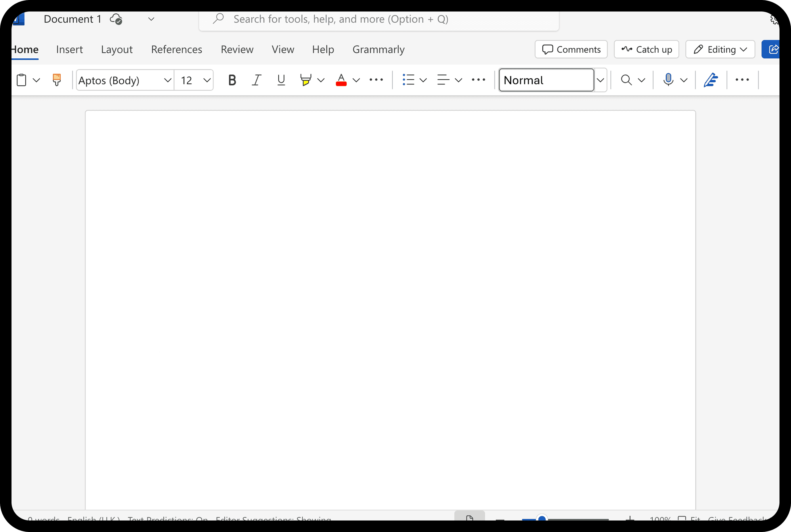Open more ribbon options ellipsis
Viewport: 791px width, 532px height.
pos(742,80)
